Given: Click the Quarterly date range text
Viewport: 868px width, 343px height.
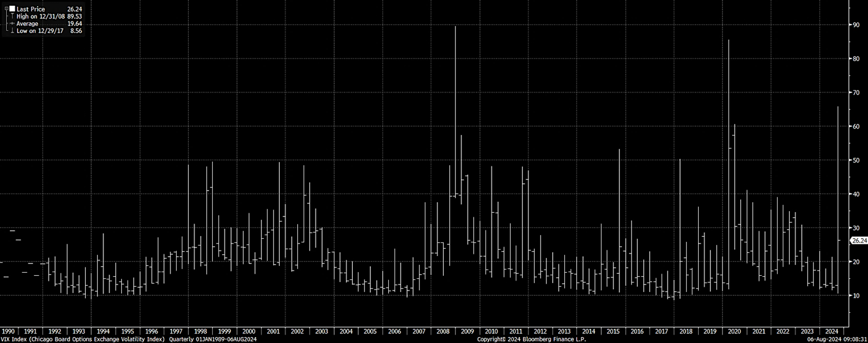Looking at the screenshot, I should (213, 339).
